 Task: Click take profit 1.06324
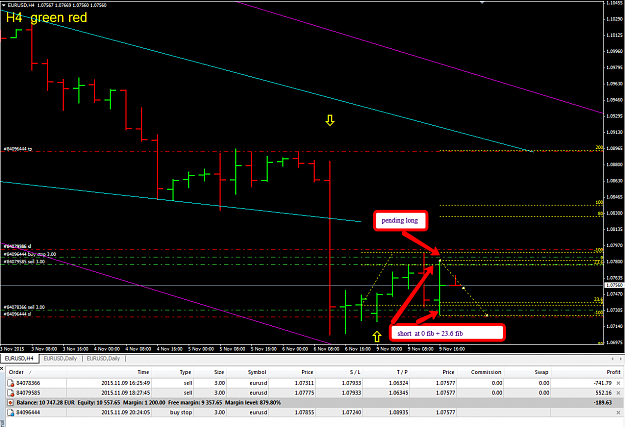pyautogui.click(x=399, y=383)
